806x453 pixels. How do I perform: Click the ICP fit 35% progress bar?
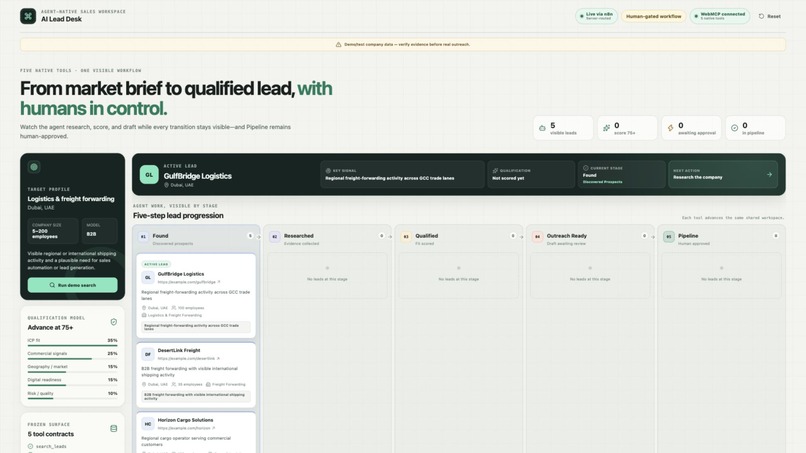click(x=72, y=346)
